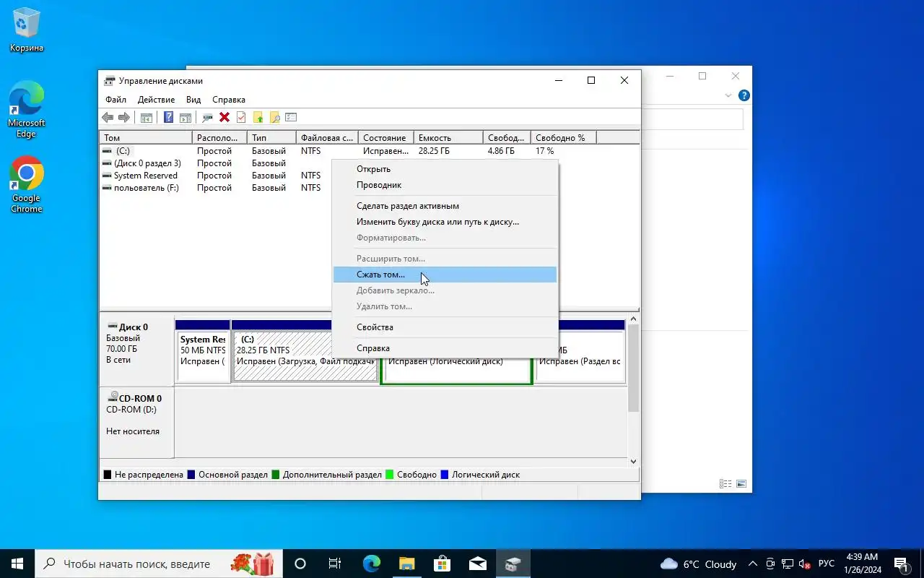This screenshot has width=924, height=578.
Task: Open Task View from taskbar
Action: pyautogui.click(x=335, y=564)
